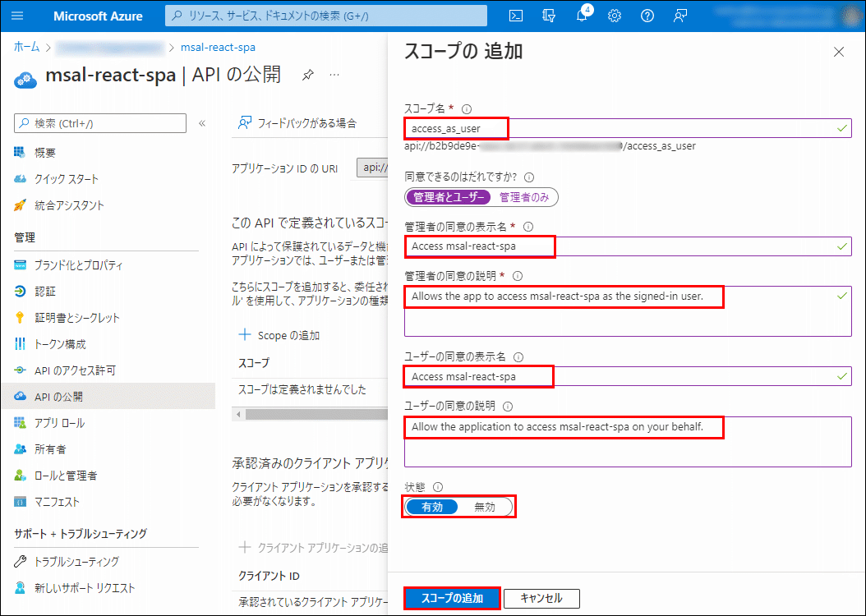This screenshot has width=866, height=616.
Task: Open the more options ellipsis beside title
Action: pyautogui.click(x=334, y=75)
